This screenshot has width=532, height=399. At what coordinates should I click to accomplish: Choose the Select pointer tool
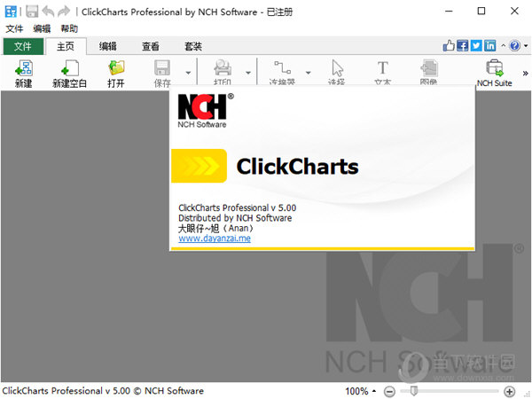tap(337, 68)
